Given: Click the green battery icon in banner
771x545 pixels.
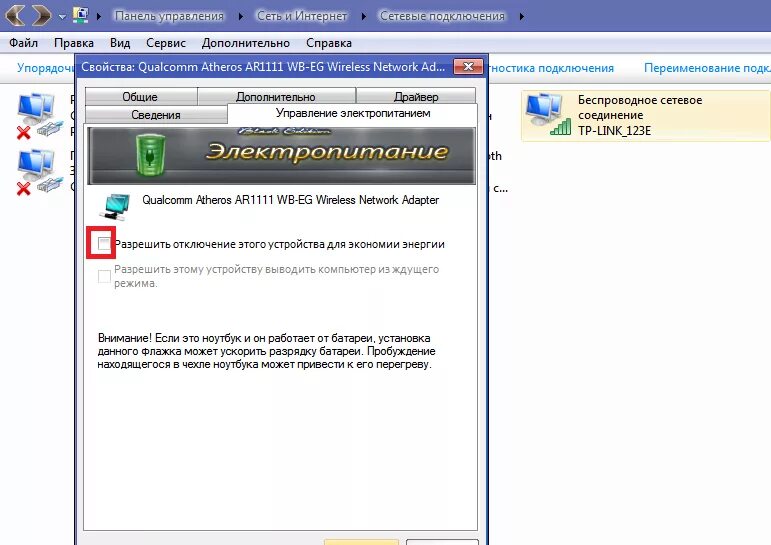Looking at the screenshot, I should pyautogui.click(x=150, y=155).
